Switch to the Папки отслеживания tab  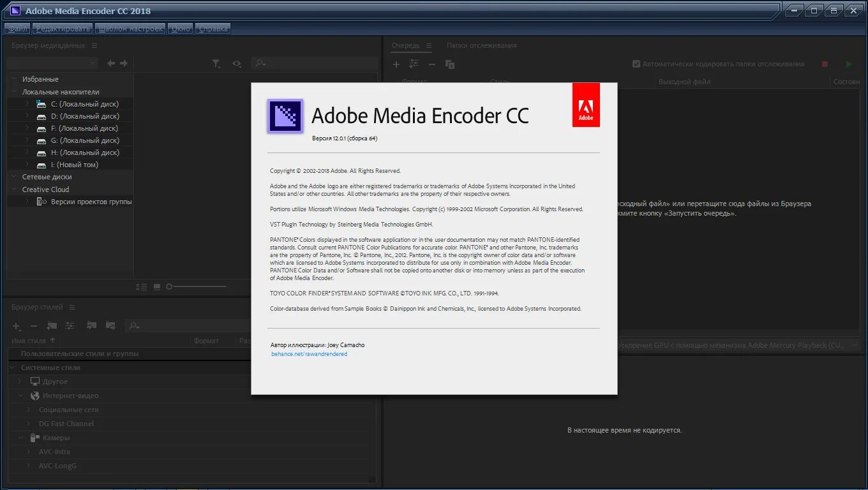(x=481, y=45)
